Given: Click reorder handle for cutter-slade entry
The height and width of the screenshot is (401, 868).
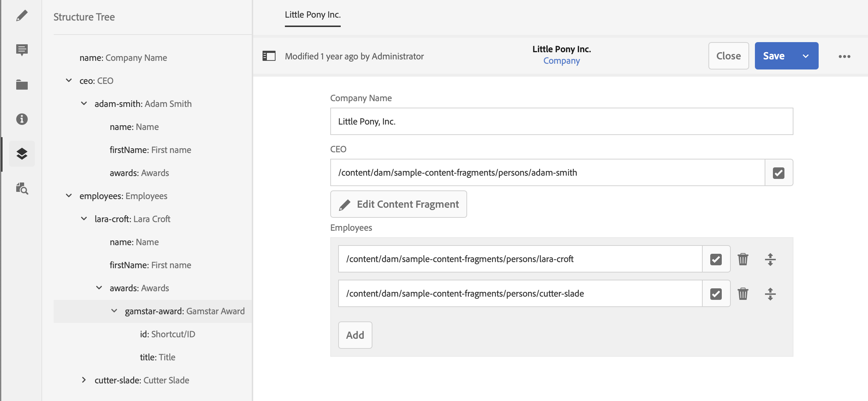Looking at the screenshot, I should pos(770,294).
